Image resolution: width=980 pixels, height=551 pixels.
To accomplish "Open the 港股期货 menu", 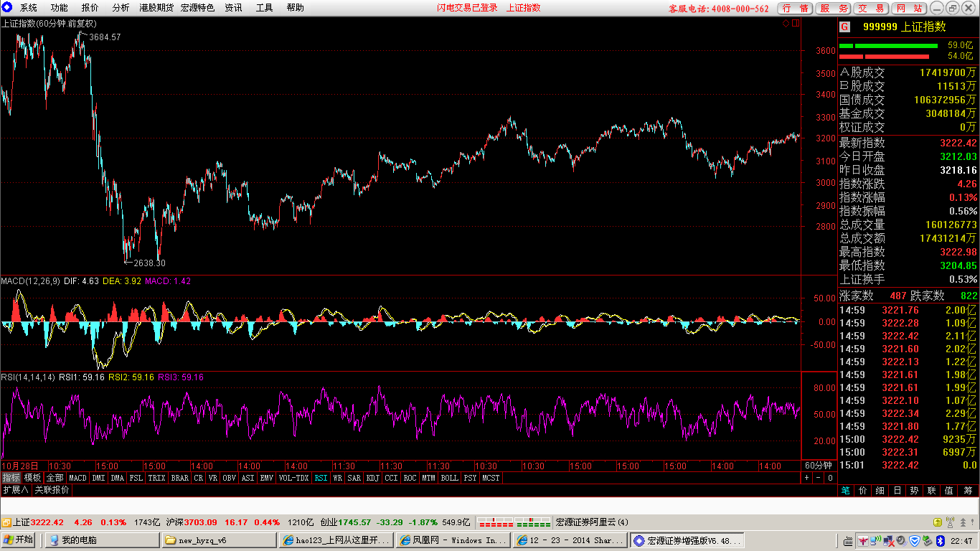I will click(x=156, y=8).
